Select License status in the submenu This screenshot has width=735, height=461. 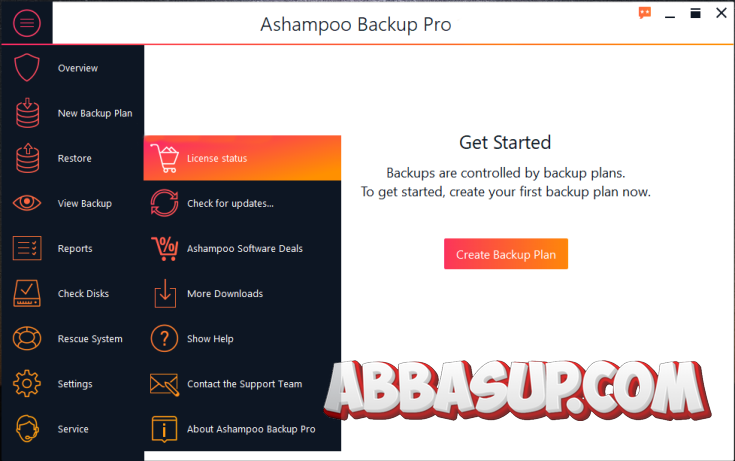(x=242, y=158)
